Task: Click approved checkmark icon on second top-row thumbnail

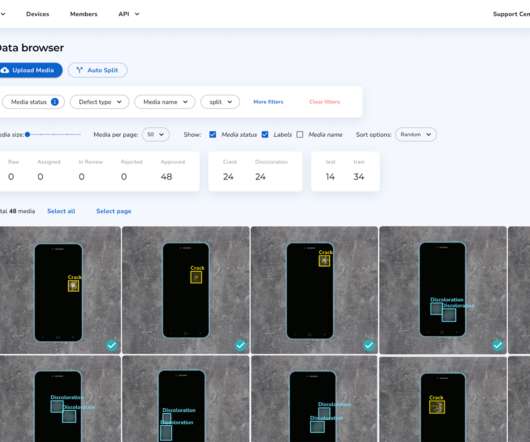Action: coord(240,345)
